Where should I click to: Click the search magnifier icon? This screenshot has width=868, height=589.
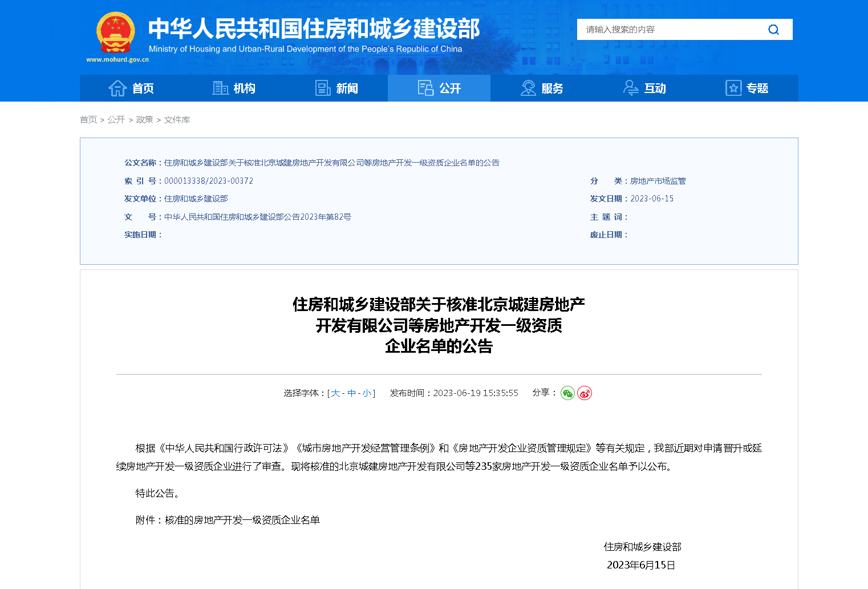coord(773,30)
